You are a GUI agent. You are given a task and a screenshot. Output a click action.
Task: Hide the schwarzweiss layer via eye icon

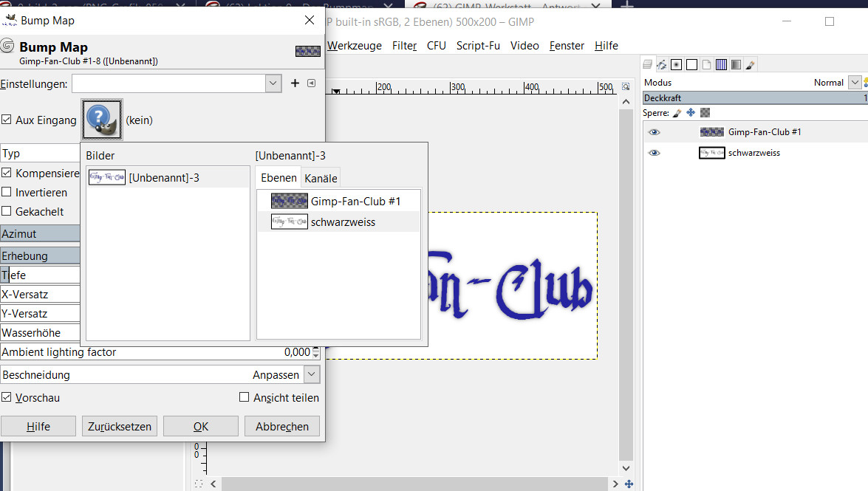tap(655, 153)
